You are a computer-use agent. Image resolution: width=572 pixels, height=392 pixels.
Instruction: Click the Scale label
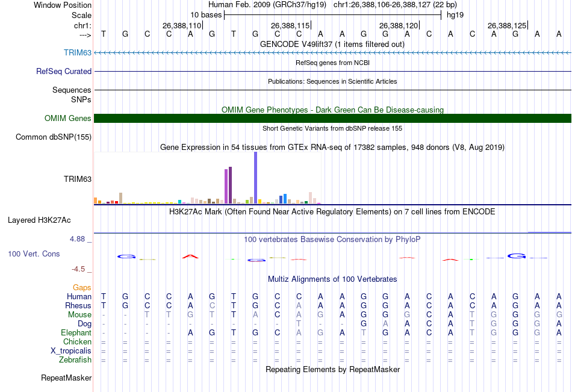coord(81,15)
